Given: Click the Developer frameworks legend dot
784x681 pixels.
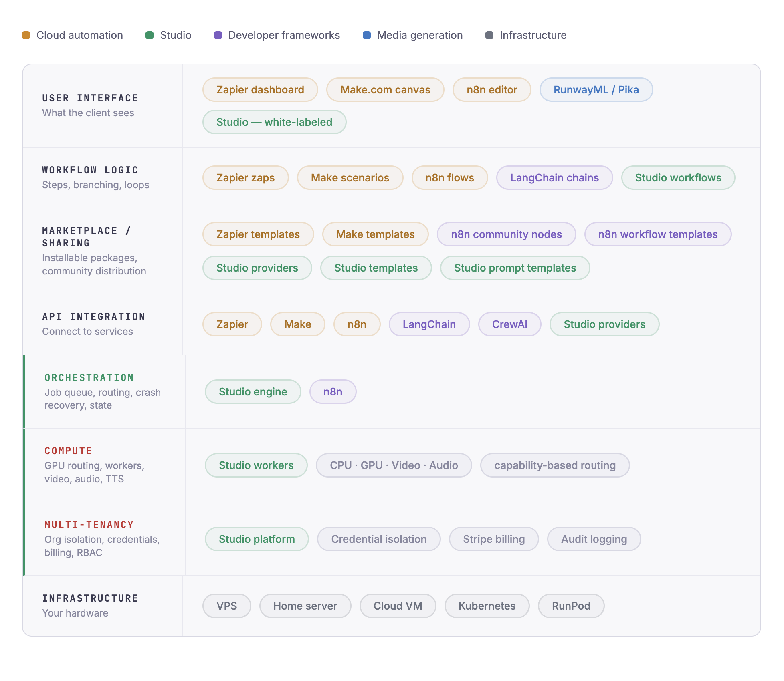Looking at the screenshot, I should click(x=218, y=35).
